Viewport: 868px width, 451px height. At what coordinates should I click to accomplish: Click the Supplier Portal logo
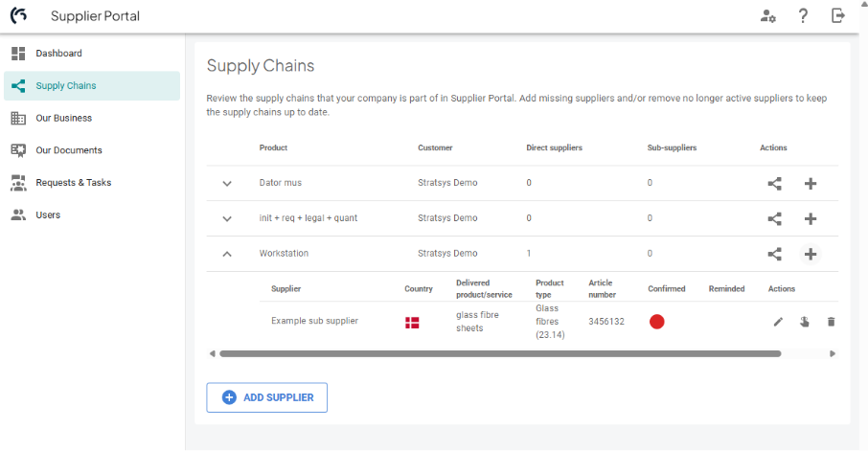click(x=19, y=16)
